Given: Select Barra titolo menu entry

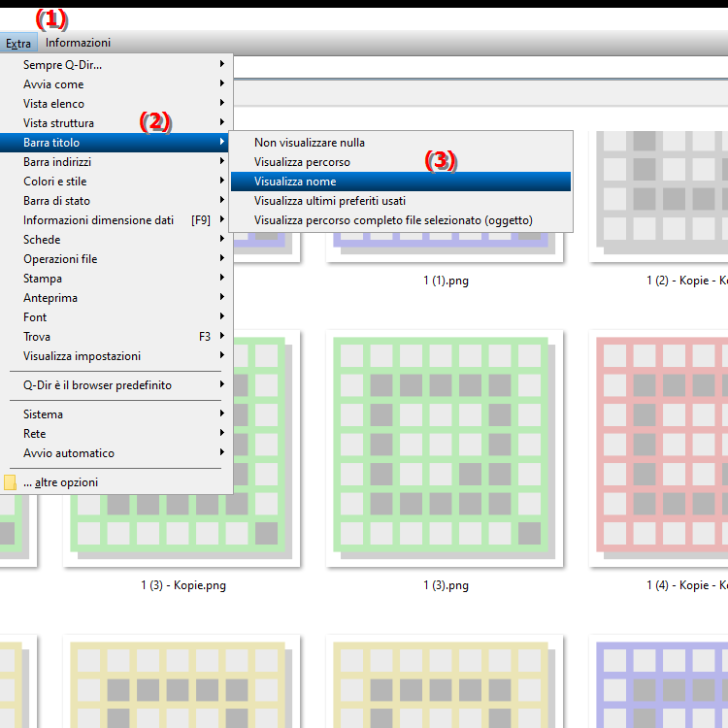Looking at the screenshot, I should pyautogui.click(x=116, y=143).
